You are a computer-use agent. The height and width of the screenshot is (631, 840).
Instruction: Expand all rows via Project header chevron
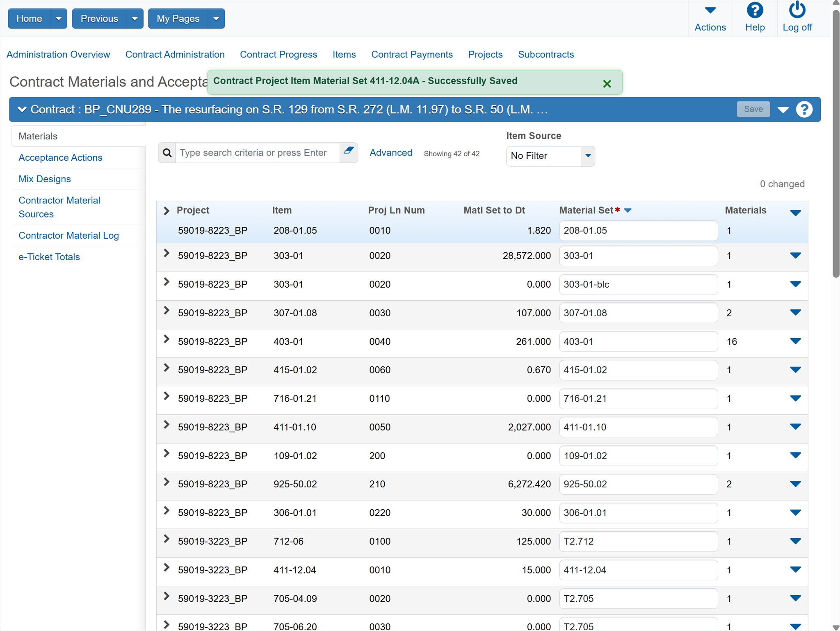tap(167, 211)
